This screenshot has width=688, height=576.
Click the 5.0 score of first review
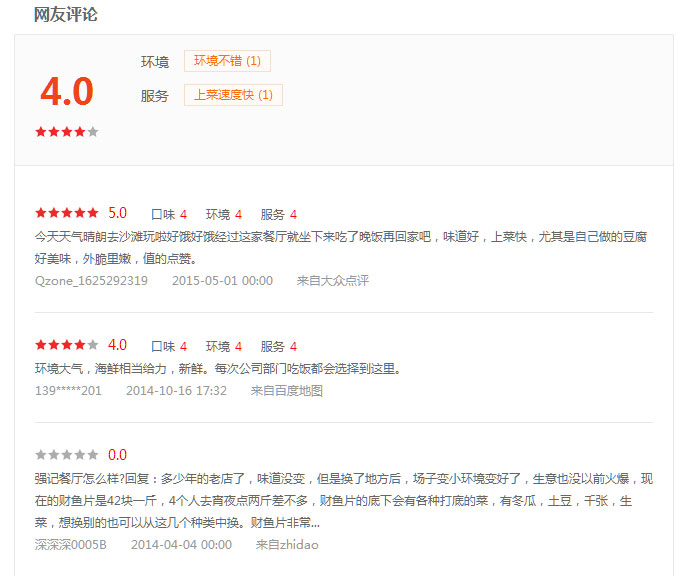point(118,213)
